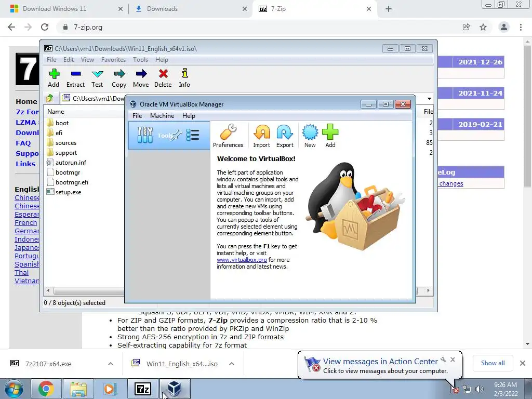Open the Help menu in VirtualBox Manager
532x399 pixels.
tap(189, 116)
